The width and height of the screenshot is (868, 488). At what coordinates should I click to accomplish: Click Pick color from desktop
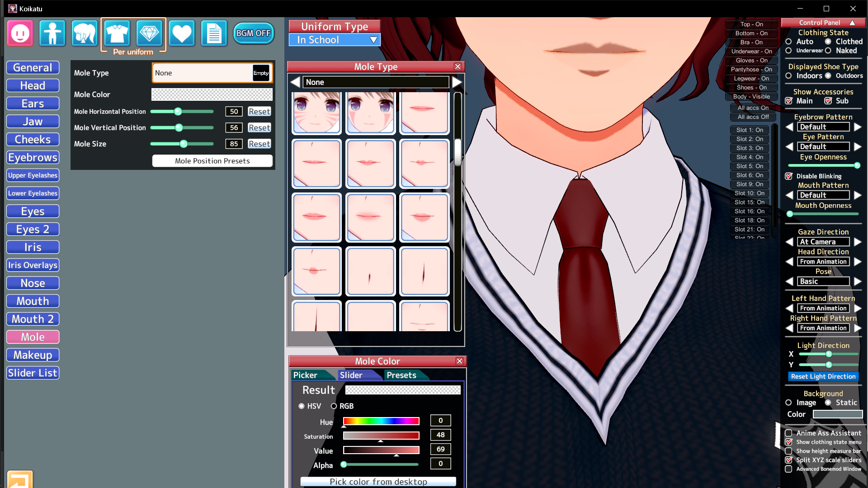click(378, 482)
